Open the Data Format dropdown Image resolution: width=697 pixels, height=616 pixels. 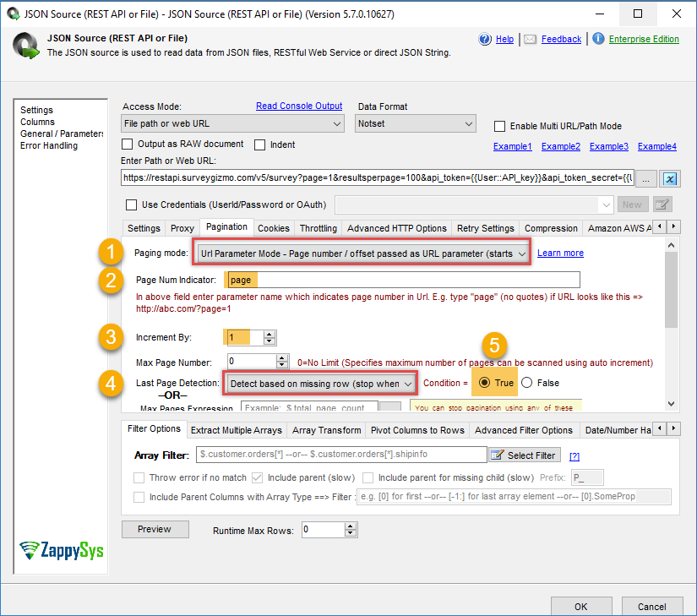click(x=415, y=123)
